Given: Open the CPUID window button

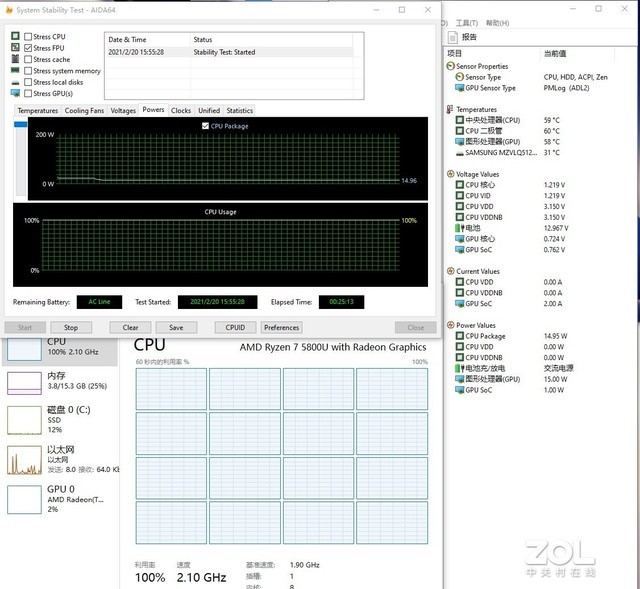Looking at the screenshot, I should [236, 327].
